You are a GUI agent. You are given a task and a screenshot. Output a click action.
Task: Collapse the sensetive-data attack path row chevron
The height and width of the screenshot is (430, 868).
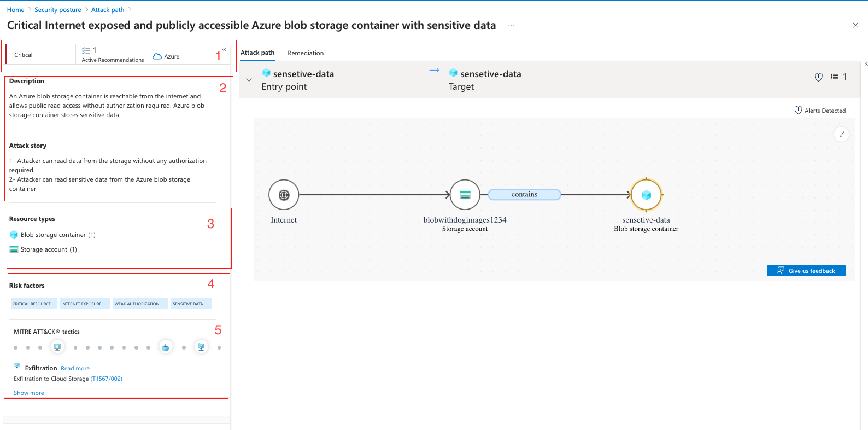pos(249,79)
